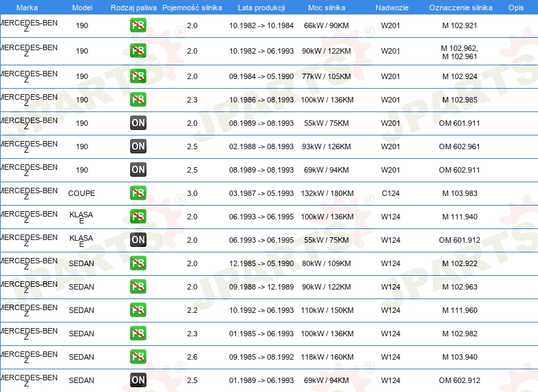Click the petrol fuel icon in M 102.962 row
Screen dimensions: 538x392
(138, 51)
